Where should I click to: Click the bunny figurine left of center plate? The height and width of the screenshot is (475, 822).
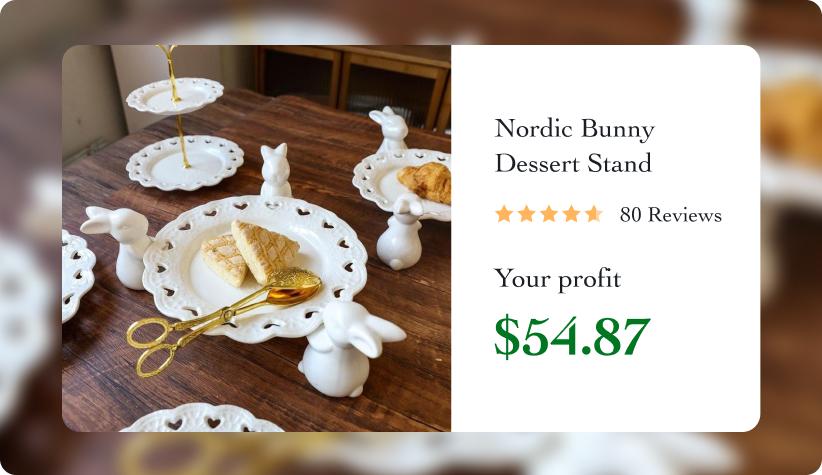[x=118, y=244]
